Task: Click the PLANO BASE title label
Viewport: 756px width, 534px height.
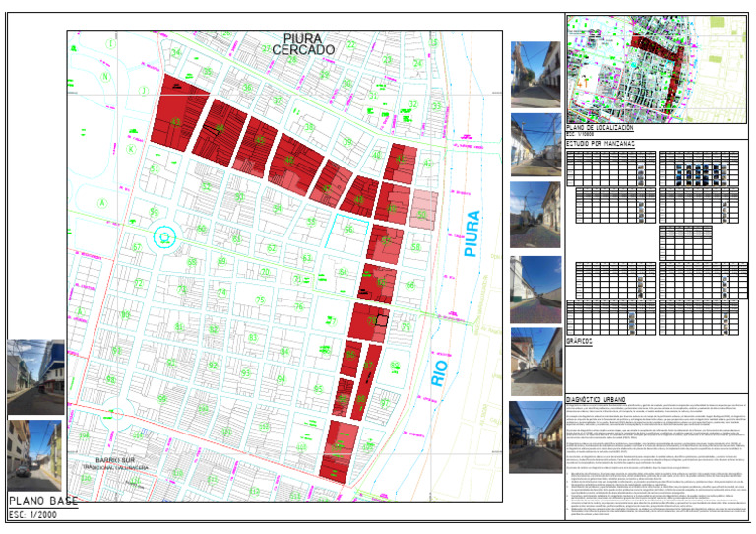Action: tap(43, 501)
